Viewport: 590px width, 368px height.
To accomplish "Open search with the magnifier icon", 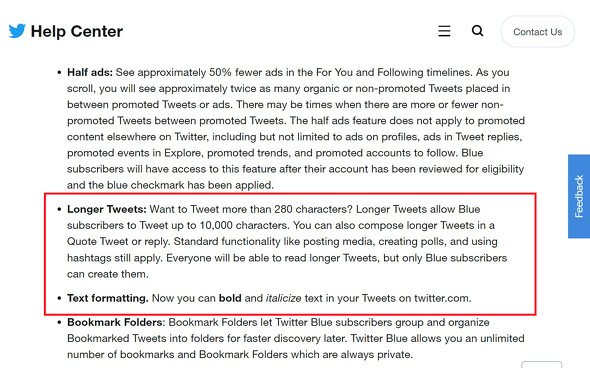I will [x=477, y=30].
